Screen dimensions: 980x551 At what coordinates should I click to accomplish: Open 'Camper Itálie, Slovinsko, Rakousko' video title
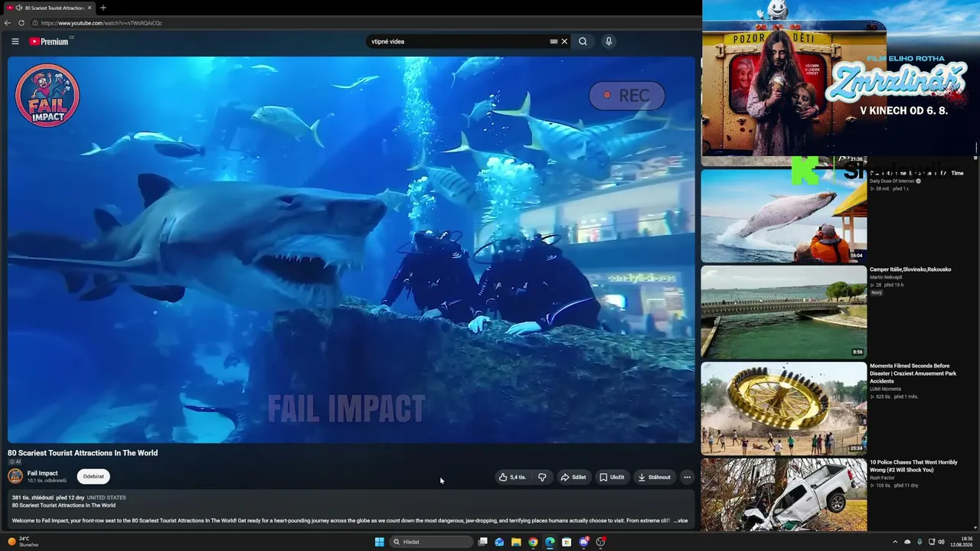click(x=910, y=269)
